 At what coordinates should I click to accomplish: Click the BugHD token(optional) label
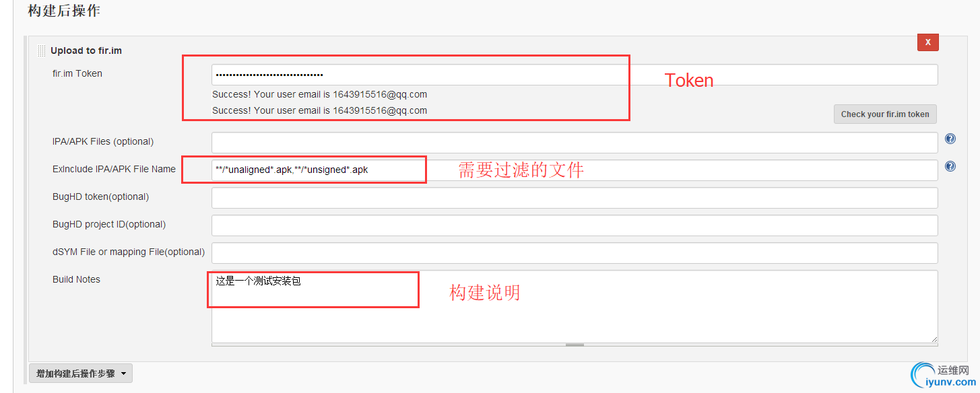coord(100,196)
